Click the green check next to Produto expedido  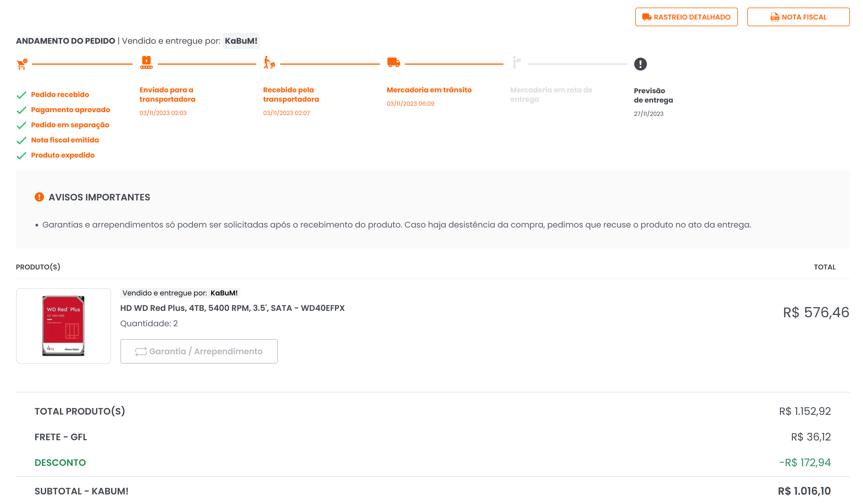click(x=21, y=156)
